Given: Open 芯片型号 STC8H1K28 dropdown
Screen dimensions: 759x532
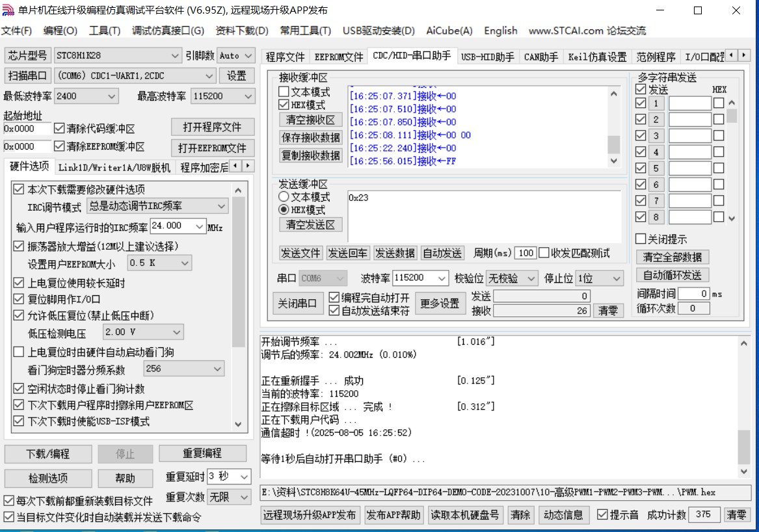Looking at the screenshot, I should (118, 55).
